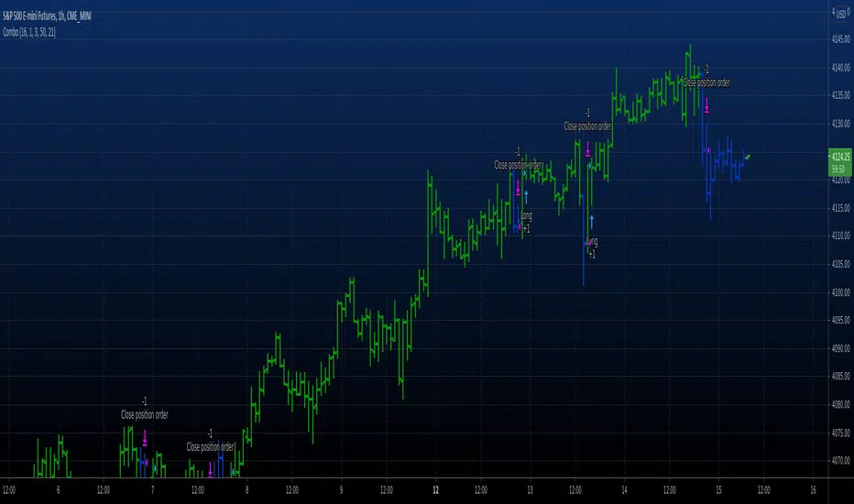Click date label 15 on time axis
Screen dimensions: 854x504
pos(718,490)
